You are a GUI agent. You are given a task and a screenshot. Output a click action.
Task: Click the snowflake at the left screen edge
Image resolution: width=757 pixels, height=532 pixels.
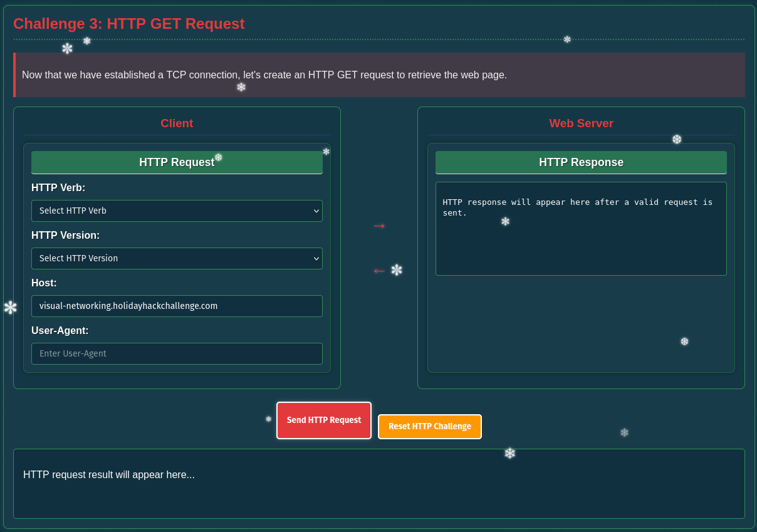click(11, 307)
